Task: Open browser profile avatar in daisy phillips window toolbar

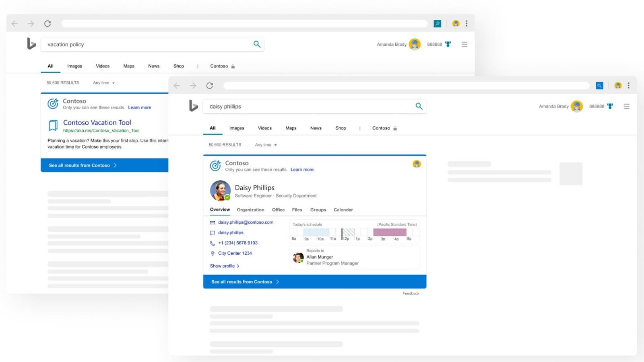Action: (618, 86)
